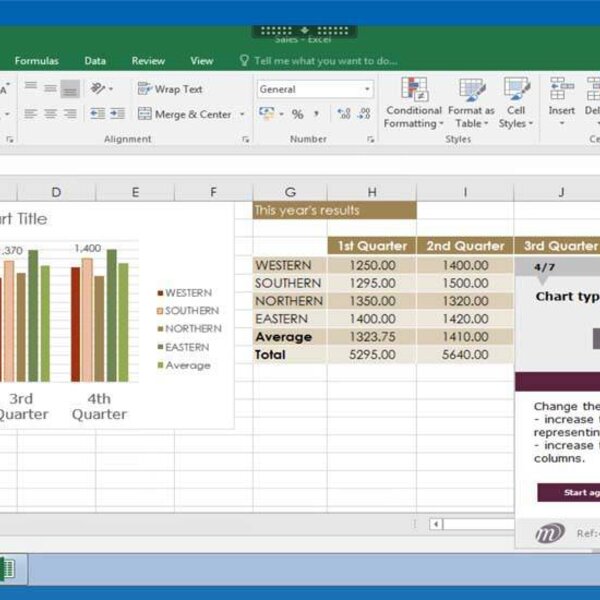Apply Percent Style
The width and height of the screenshot is (600, 600).
point(297,114)
